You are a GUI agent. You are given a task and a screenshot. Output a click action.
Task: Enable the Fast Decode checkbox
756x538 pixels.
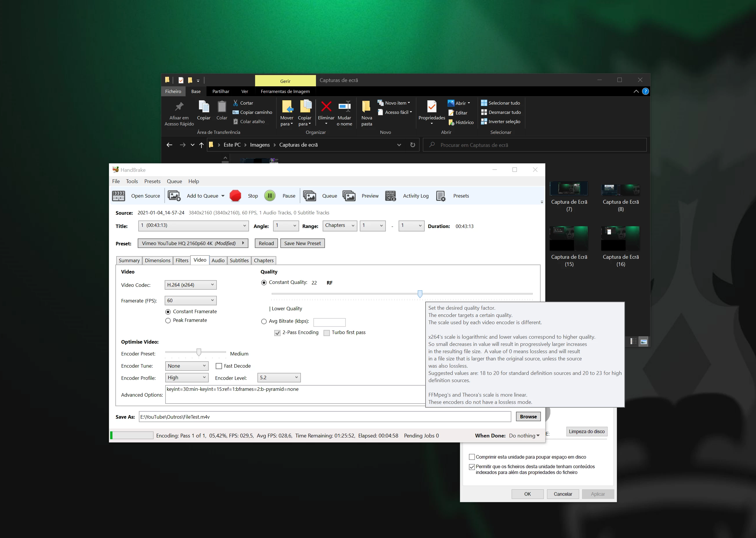219,366
